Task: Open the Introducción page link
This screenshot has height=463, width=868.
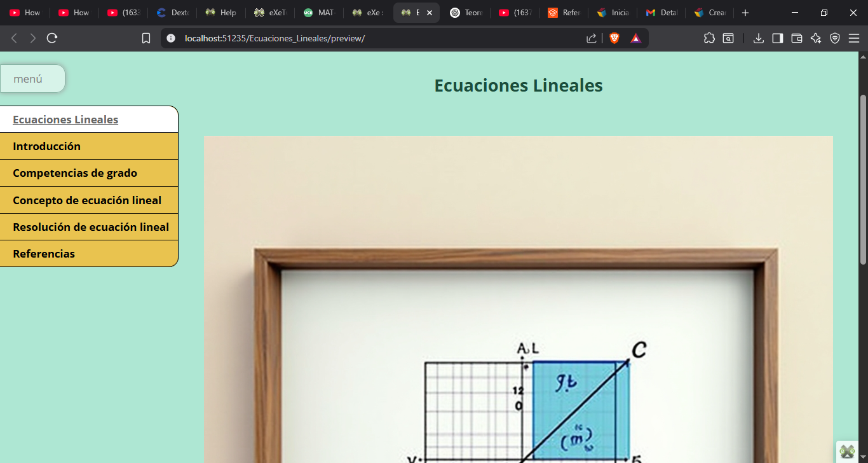Action: coord(46,146)
